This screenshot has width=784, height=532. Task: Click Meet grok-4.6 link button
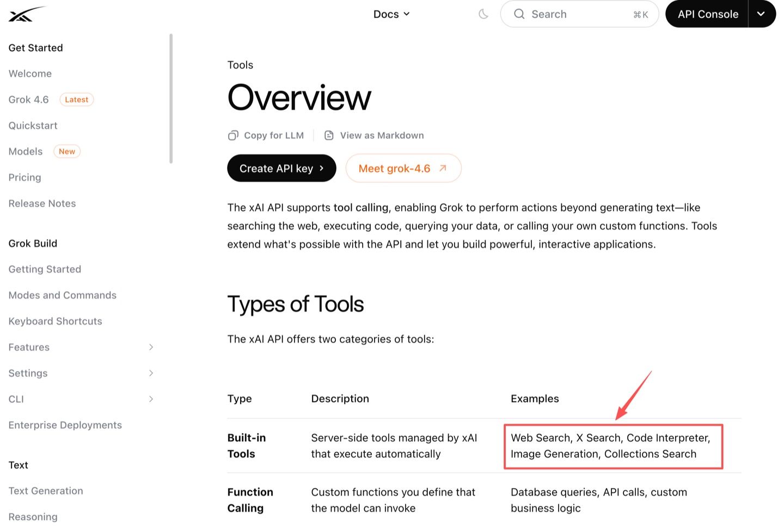(403, 169)
